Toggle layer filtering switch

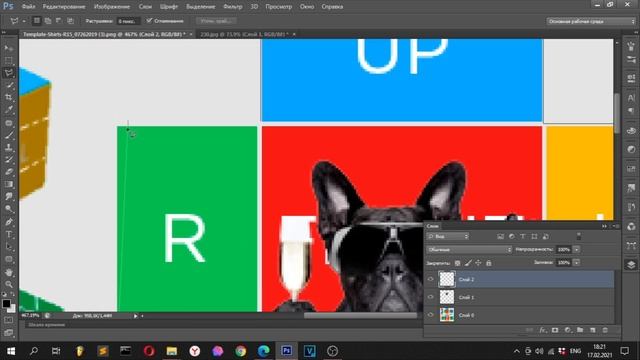click(x=578, y=236)
